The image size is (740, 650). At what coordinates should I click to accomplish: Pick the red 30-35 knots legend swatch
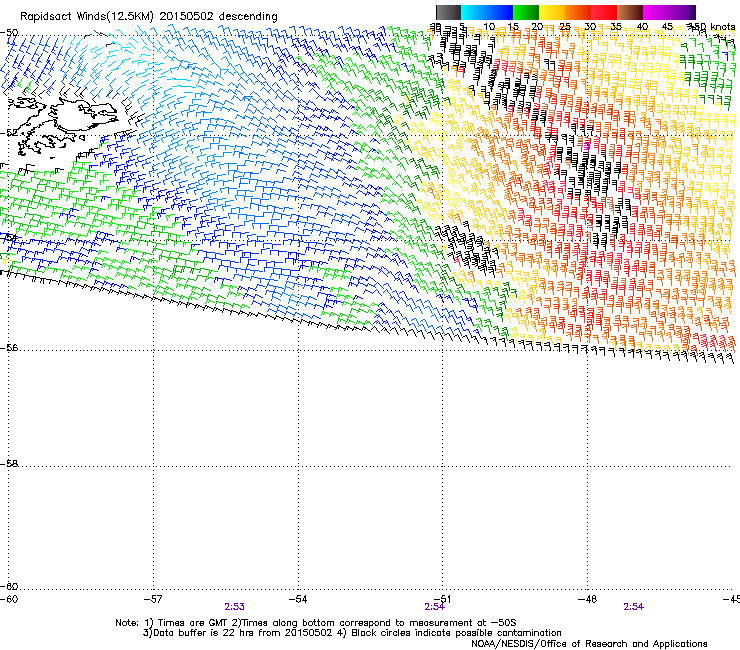tap(604, 12)
